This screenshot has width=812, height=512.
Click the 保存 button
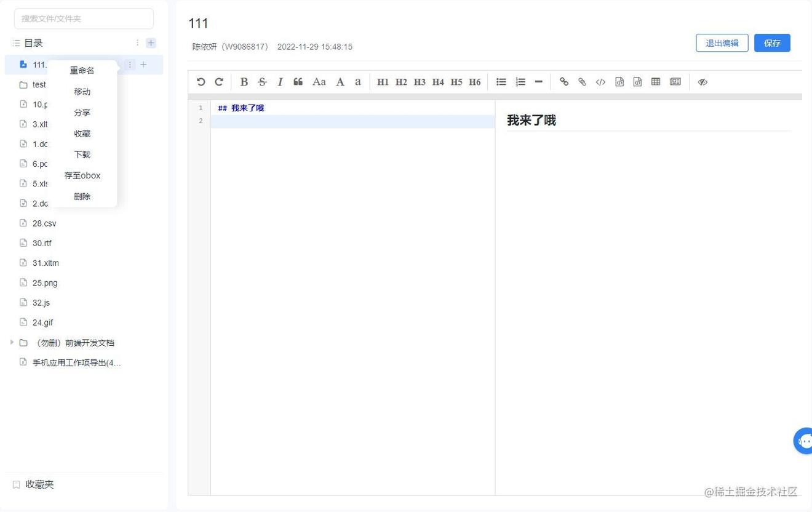coord(771,43)
